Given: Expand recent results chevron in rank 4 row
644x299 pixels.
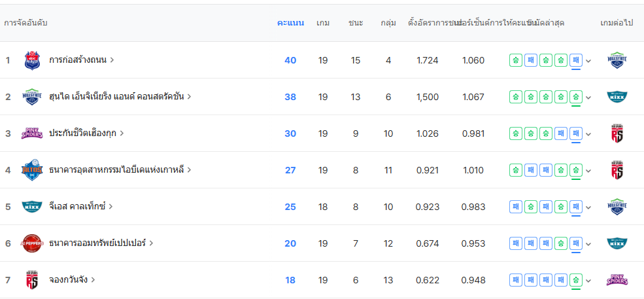Looking at the screenshot, I should (x=588, y=171).
